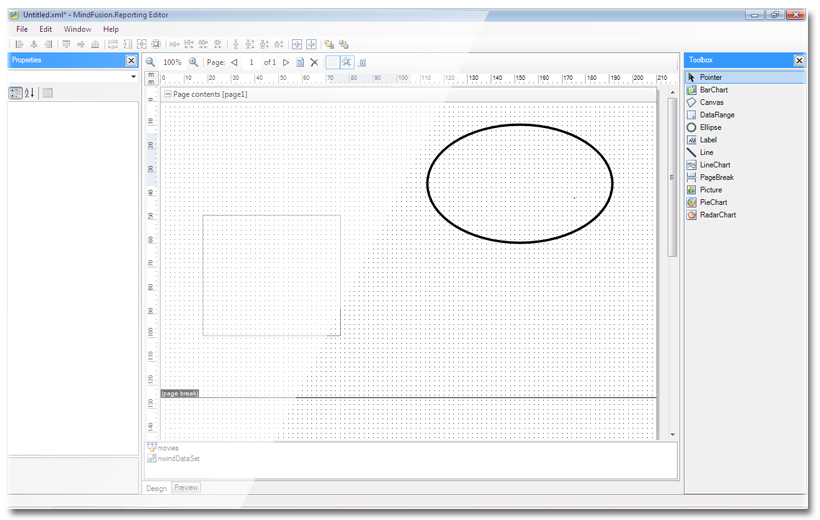Select the Picture tool in Toolbox
Viewport: 820px width, 520px height.
[x=710, y=190]
